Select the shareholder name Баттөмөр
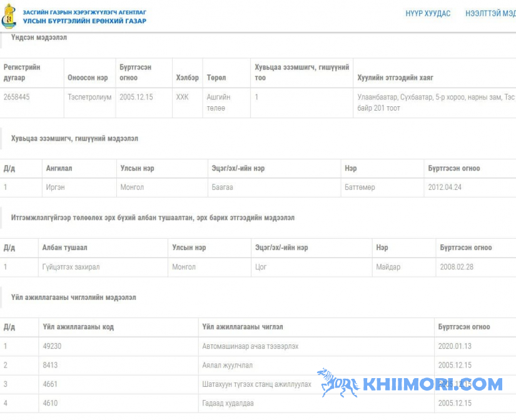 [360, 187]
